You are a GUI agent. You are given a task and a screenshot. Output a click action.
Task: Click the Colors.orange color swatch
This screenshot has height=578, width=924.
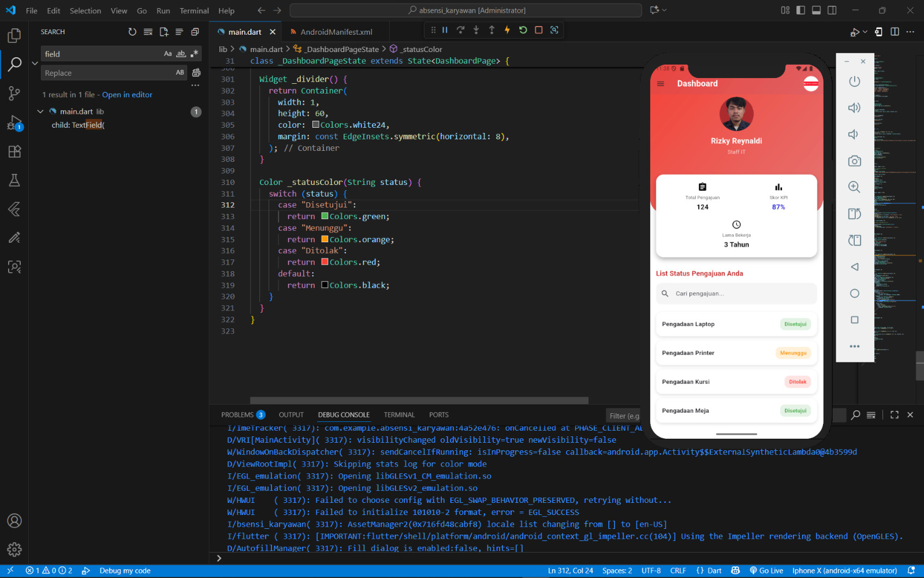[x=325, y=239]
